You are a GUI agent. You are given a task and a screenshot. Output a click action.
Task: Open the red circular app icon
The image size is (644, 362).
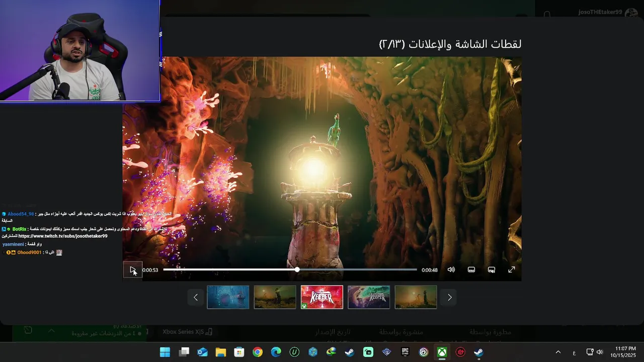460,352
